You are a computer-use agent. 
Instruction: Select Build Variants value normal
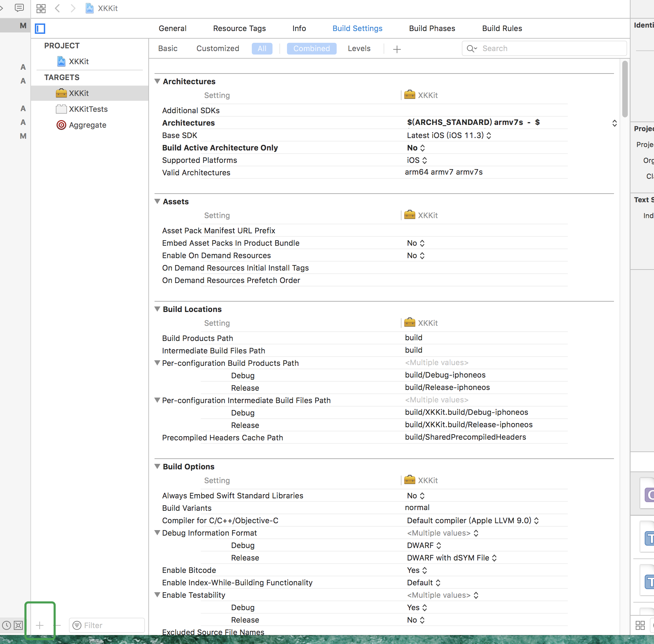417,507
